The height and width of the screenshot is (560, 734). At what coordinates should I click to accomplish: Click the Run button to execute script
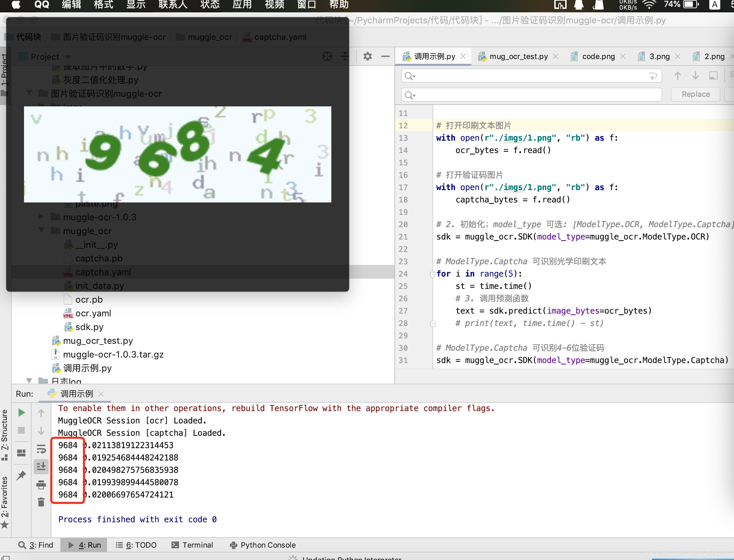pyautogui.click(x=21, y=411)
